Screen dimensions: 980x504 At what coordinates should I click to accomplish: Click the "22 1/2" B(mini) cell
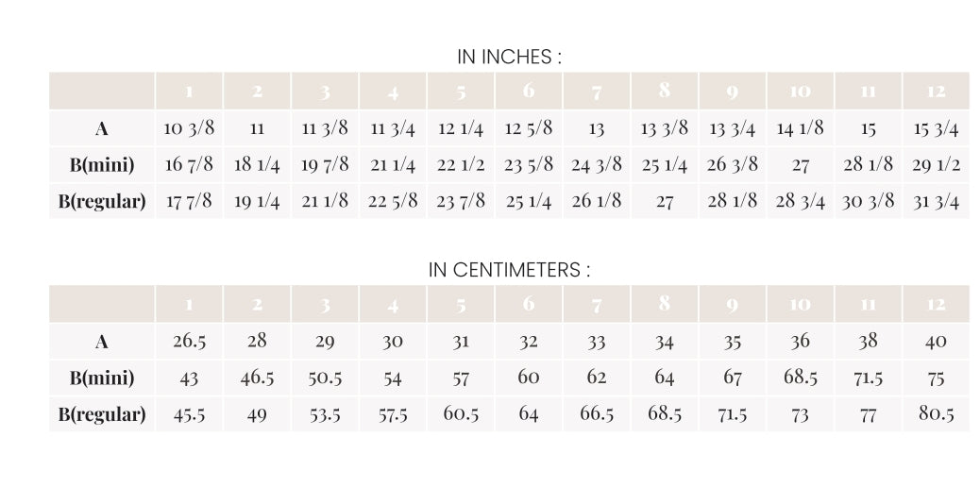point(461,165)
